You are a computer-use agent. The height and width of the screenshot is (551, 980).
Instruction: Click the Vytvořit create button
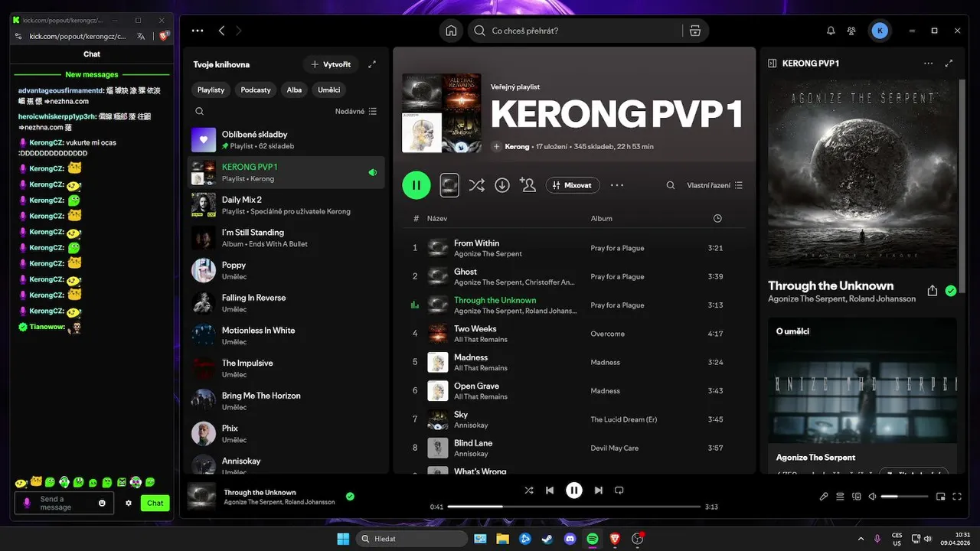(332, 64)
